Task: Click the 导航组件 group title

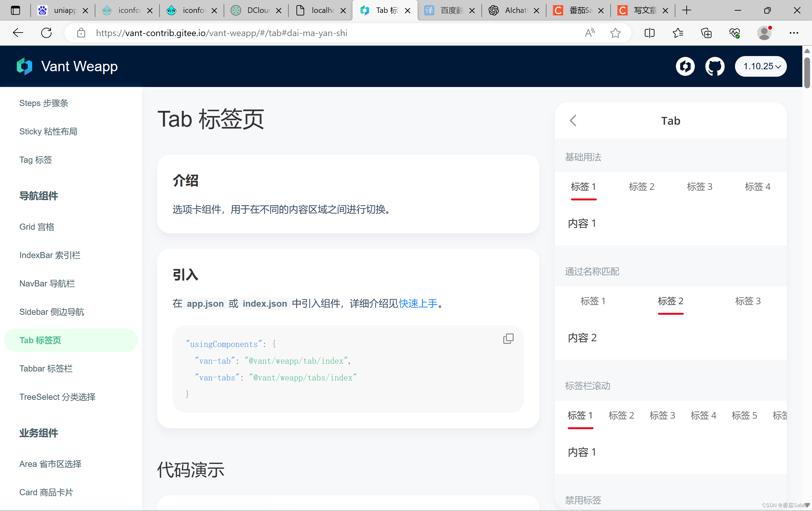Action: 38,196
